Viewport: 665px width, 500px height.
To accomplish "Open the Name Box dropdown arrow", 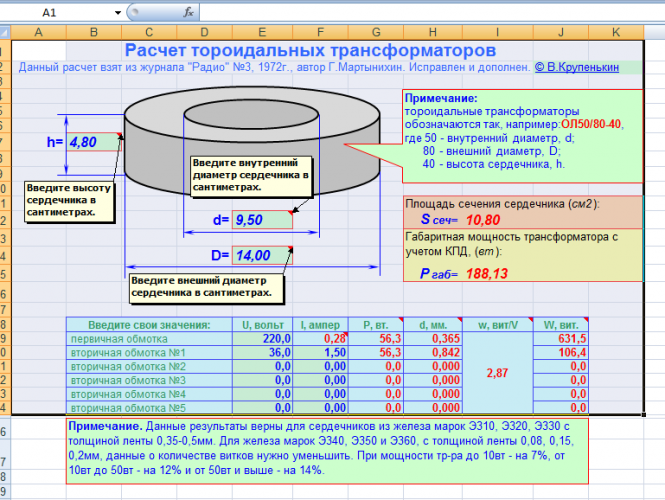I will (117, 13).
